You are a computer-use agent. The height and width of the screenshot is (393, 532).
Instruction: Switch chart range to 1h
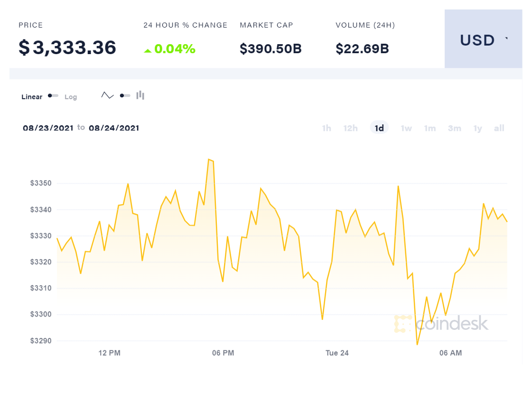tap(327, 128)
